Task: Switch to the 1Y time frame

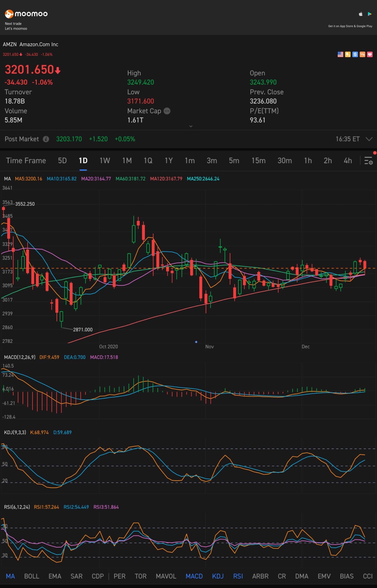Action: coord(169,161)
